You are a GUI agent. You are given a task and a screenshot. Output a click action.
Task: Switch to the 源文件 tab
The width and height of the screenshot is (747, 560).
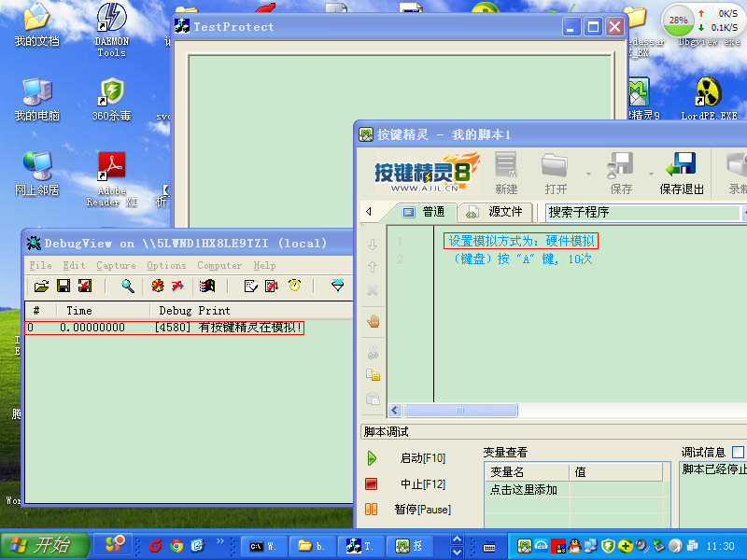pos(494,212)
